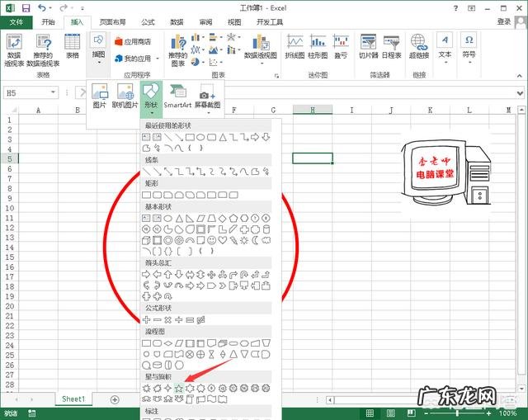Choose the moon shape

point(255,240)
